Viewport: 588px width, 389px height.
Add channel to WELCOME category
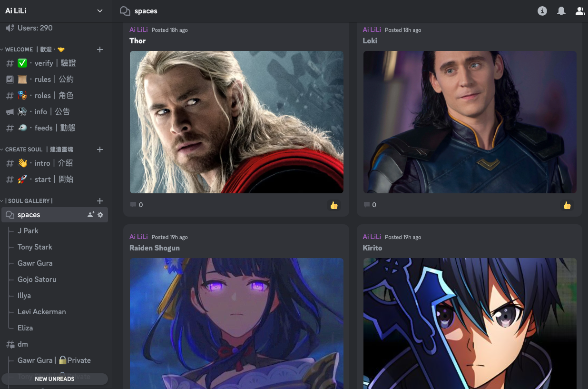[x=100, y=50]
